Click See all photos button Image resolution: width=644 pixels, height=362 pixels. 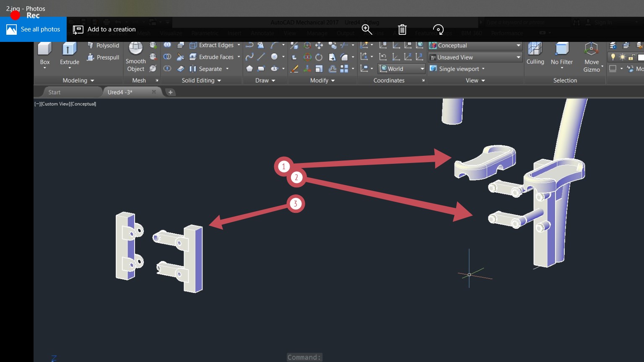(33, 29)
